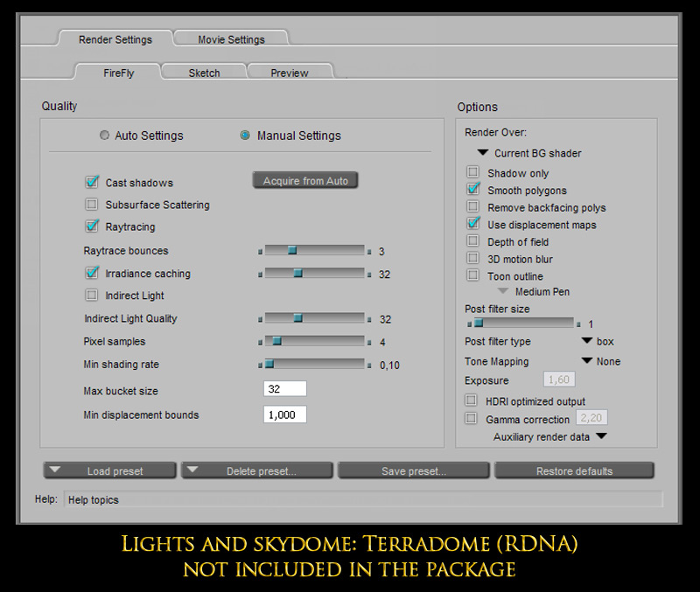
Task: Click the Restore defaults button
Action: point(574,470)
